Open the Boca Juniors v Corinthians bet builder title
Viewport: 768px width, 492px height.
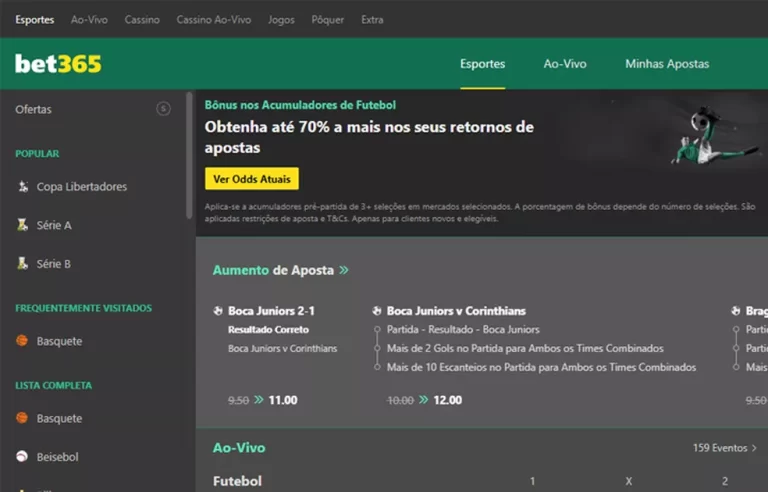[x=456, y=311]
